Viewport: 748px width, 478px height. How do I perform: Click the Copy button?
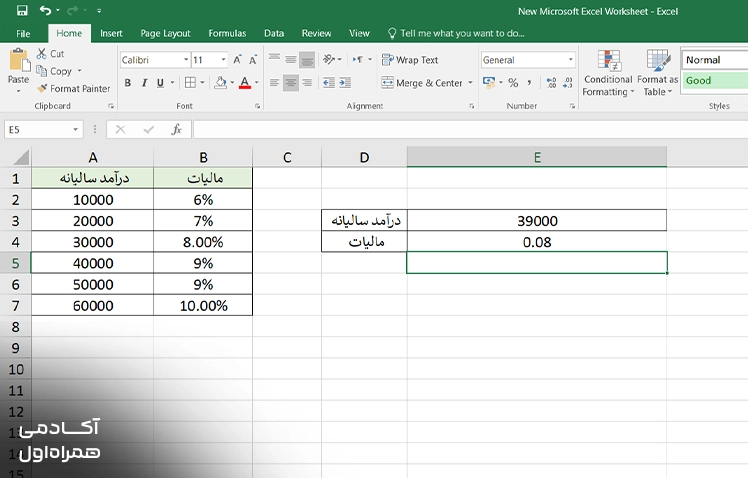coord(54,71)
